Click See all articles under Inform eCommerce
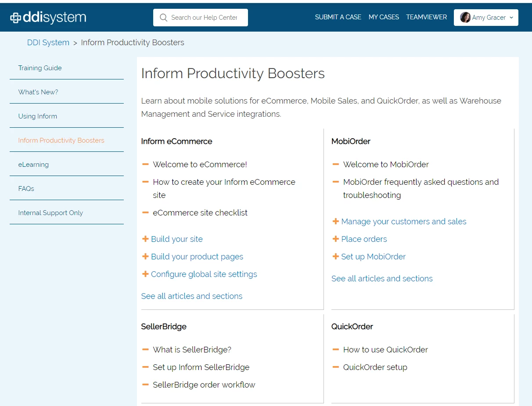This screenshot has height=406, width=532. (192, 296)
